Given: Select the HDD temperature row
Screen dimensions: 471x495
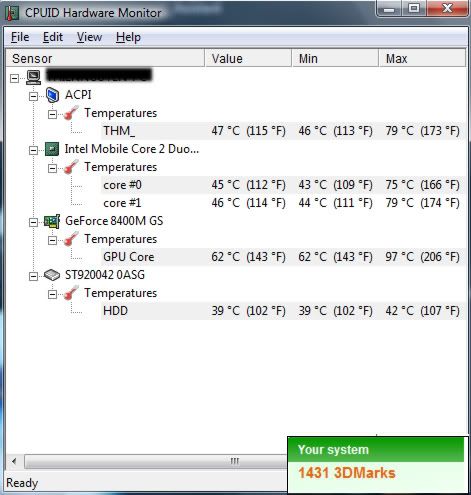Looking at the screenshot, I should (x=283, y=311).
